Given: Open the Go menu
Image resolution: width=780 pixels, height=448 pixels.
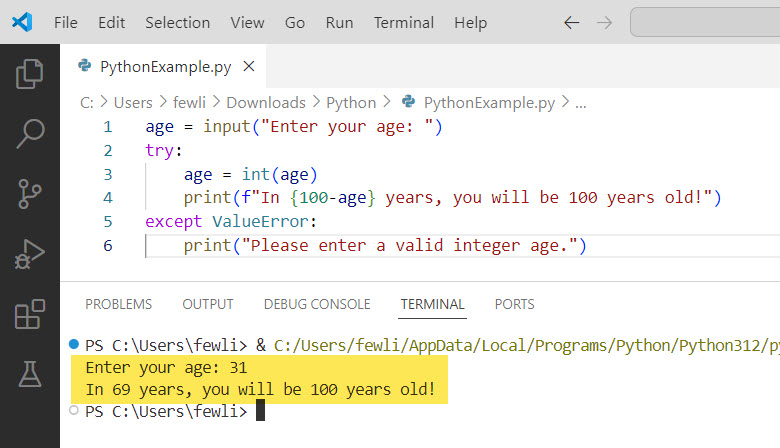Looking at the screenshot, I should pos(294,22).
